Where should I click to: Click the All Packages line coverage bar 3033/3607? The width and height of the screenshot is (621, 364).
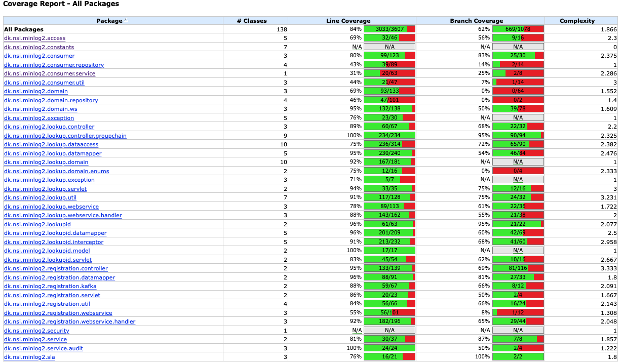click(x=389, y=29)
